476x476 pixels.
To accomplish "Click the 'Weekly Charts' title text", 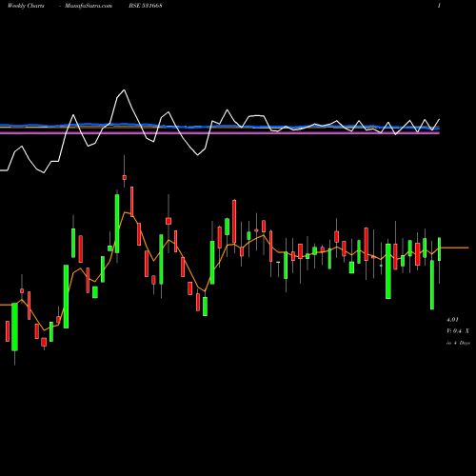I will pyautogui.click(x=26, y=6).
